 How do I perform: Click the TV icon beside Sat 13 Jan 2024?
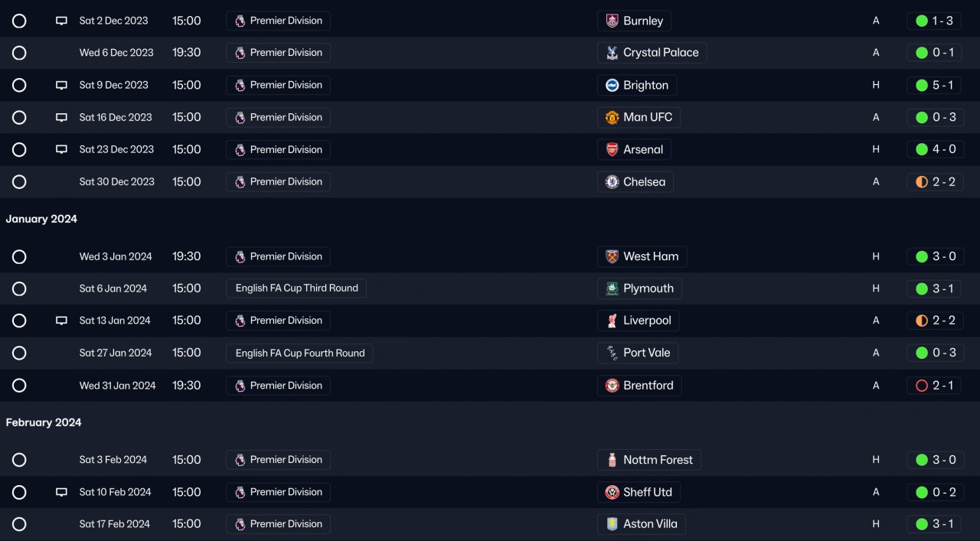click(61, 321)
